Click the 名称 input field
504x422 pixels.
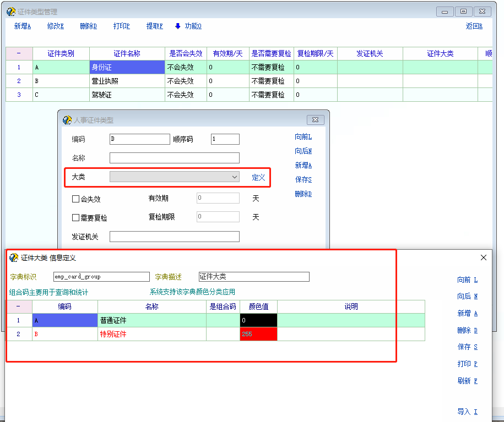(174, 158)
